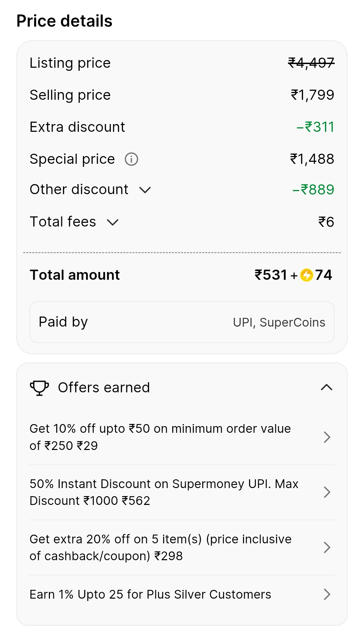The width and height of the screenshot is (364, 632).
Task: Tap the Get extra 20% off offer text
Action: pyautogui.click(x=160, y=547)
